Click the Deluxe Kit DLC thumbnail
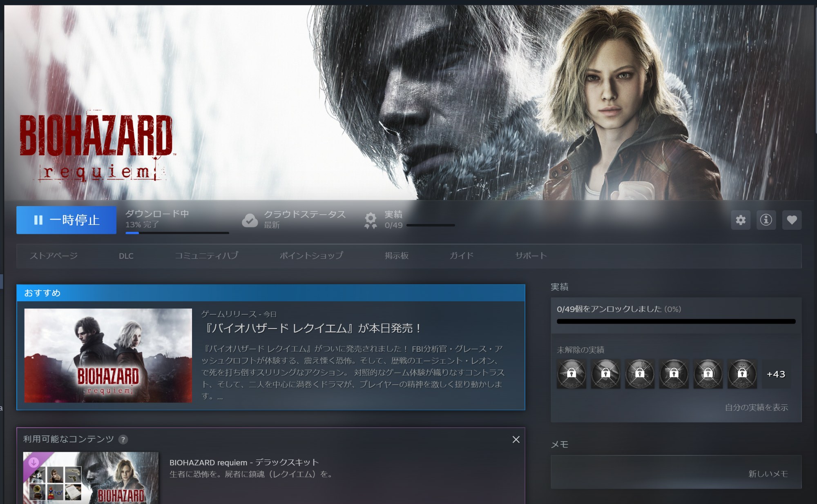 [91, 477]
